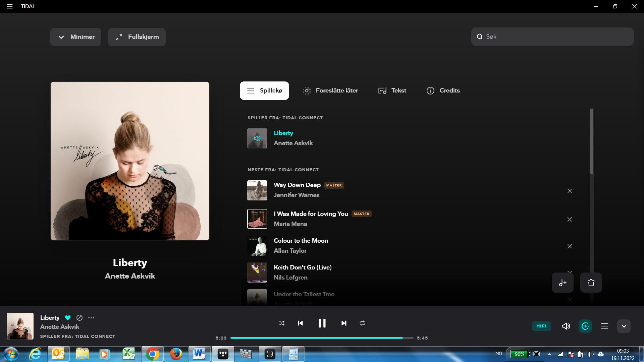Click Colour to the Moon album thumbnail
644x362 pixels.
257,246
